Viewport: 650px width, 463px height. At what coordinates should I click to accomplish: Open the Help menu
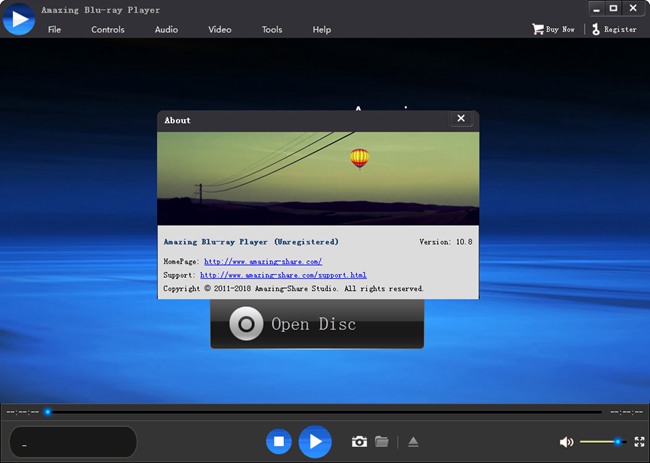tap(322, 29)
